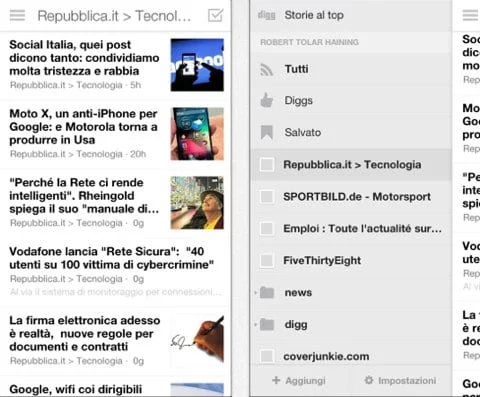Open the Emploi : Toute l'actualité sur feed
The image size is (480, 397).
click(363, 228)
